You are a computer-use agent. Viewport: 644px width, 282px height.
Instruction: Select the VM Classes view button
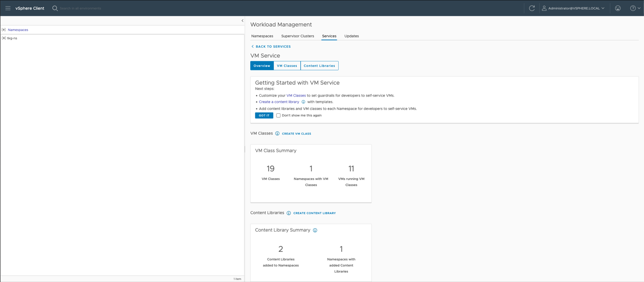pos(287,66)
